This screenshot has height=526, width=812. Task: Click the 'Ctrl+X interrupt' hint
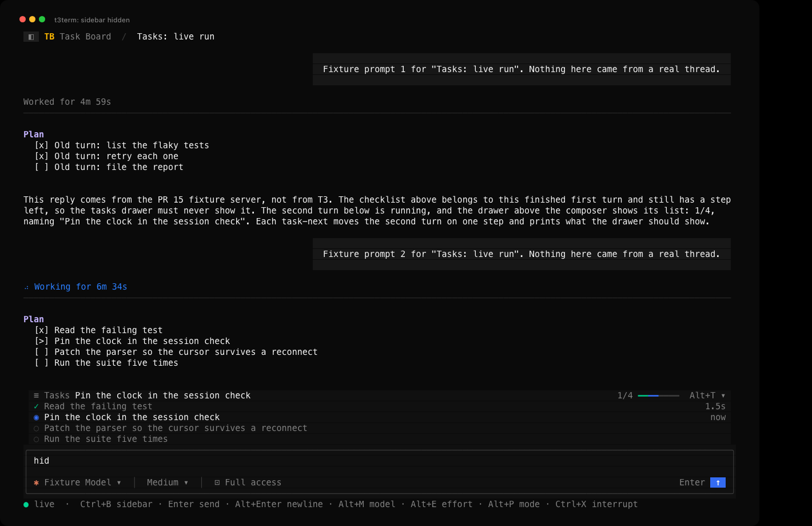[x=596, y=504]
